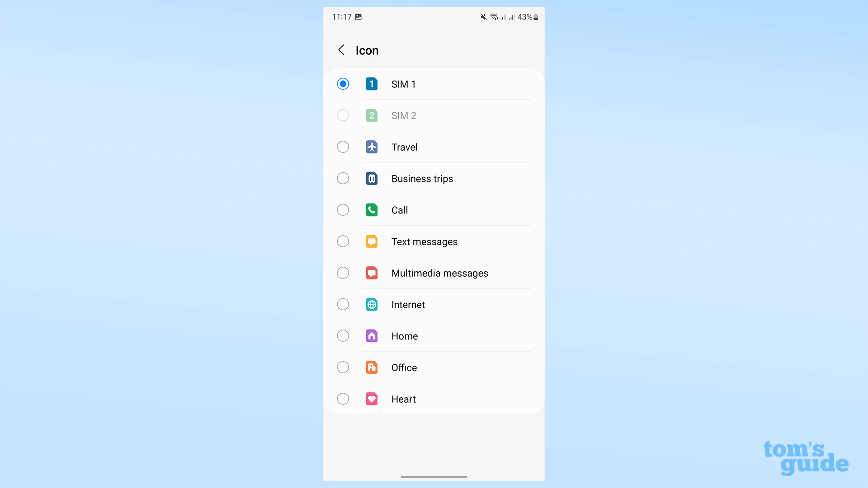Viewport: 868px width, 488px height.
Task: Select the Home icon option
Action: [343, 336]
